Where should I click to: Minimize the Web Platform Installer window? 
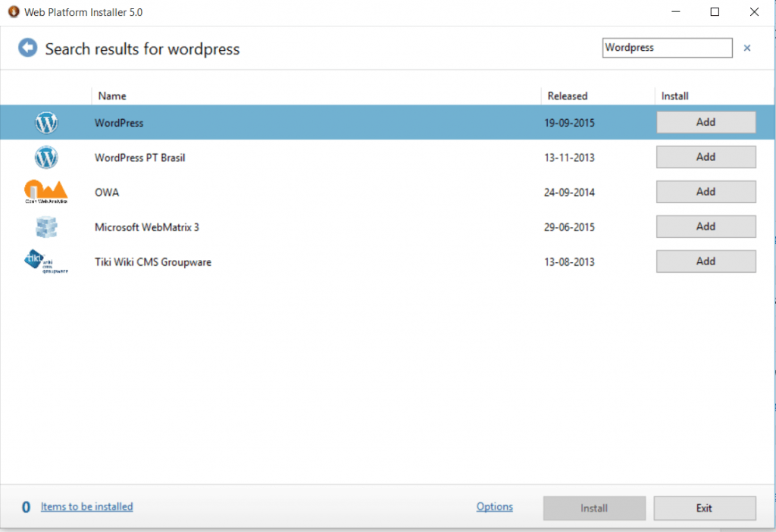(675, 11)
